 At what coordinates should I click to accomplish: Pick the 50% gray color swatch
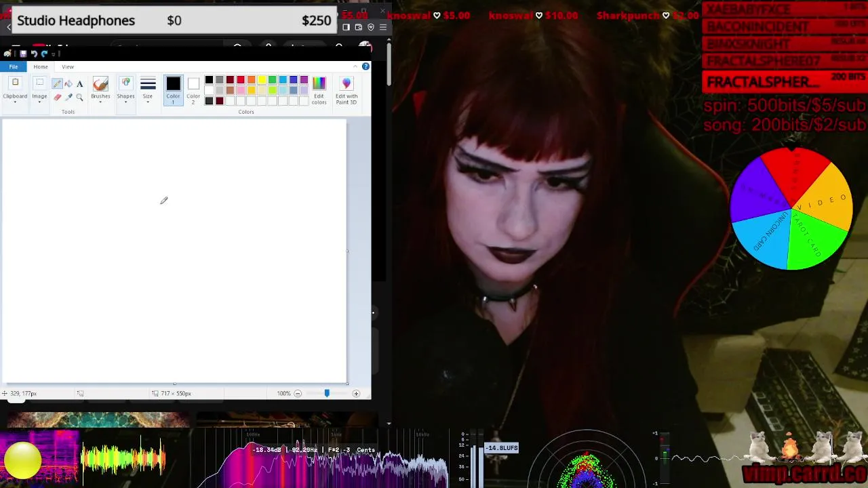point(220,79)
